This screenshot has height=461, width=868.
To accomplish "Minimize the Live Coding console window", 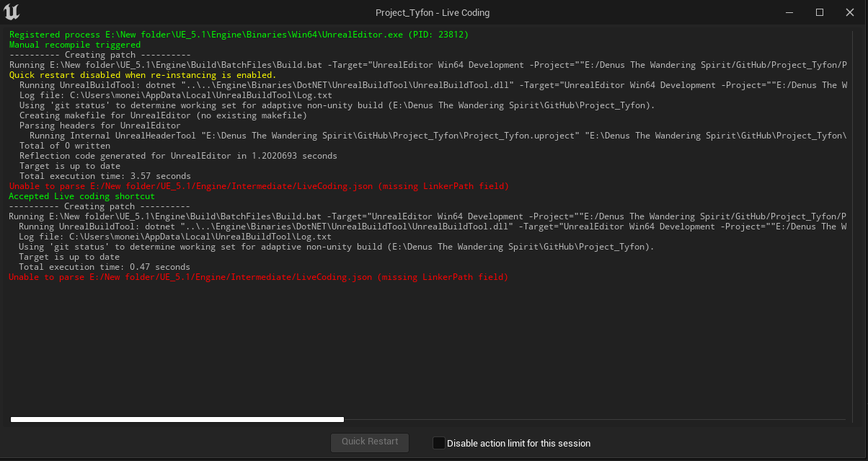I will 789,12.
